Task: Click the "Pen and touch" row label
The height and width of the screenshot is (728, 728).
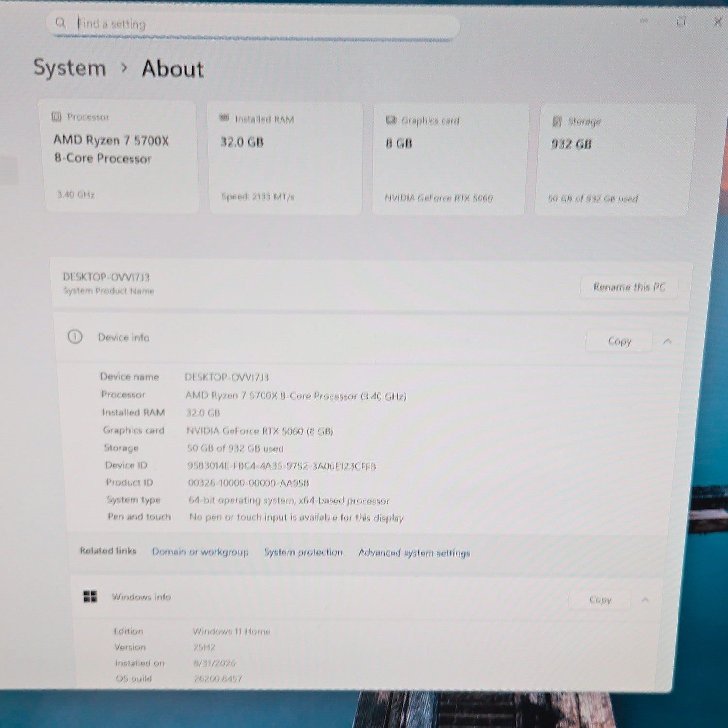Action: (139, 517)
